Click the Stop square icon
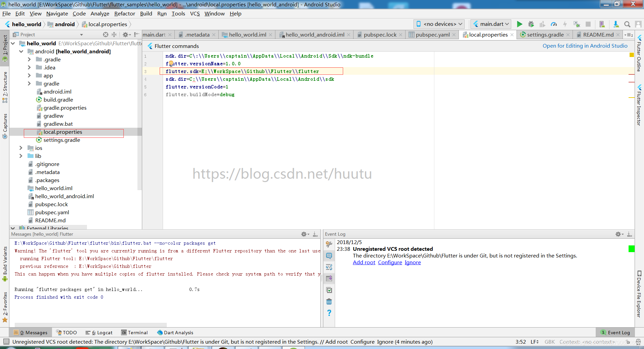The image size is (644, 349). [x=588, y=24]
